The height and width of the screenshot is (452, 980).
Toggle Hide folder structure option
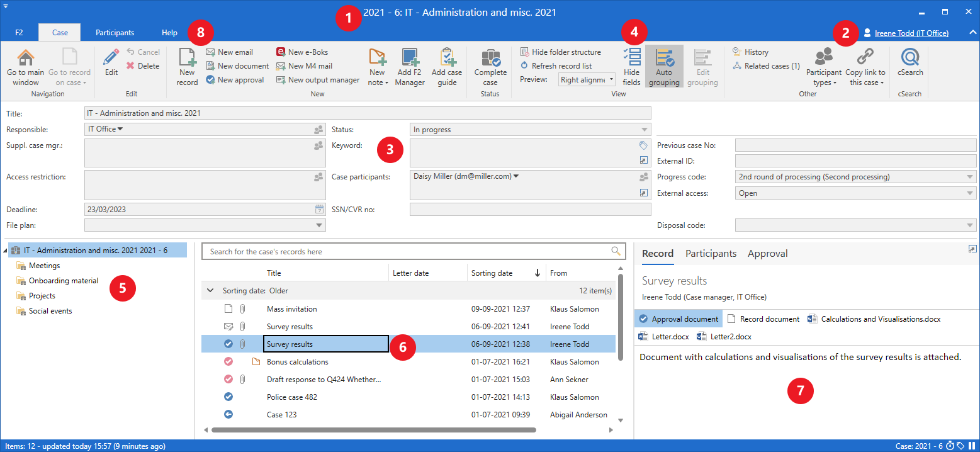[x=560, y=52]
